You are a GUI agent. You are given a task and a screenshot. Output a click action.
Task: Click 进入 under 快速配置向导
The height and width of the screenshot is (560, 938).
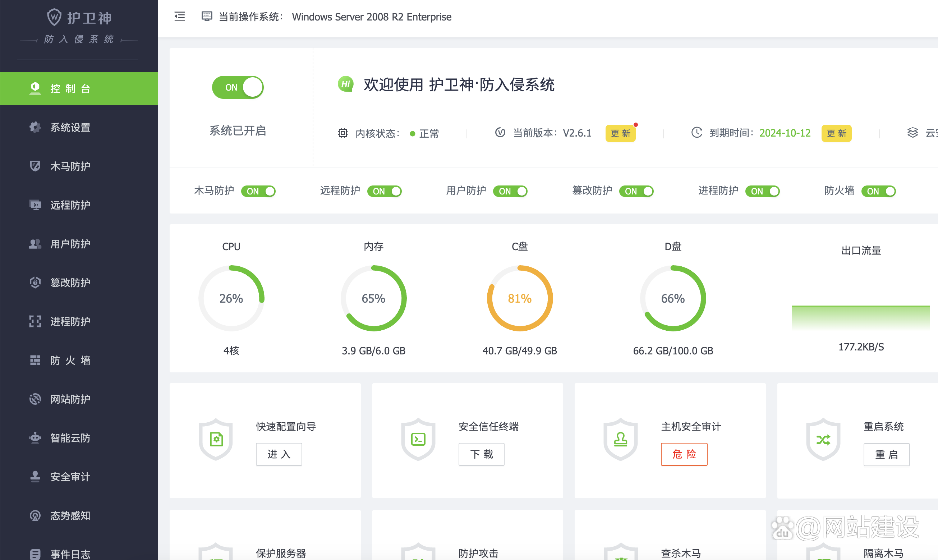pyautogui.click(x=279, y=454)
